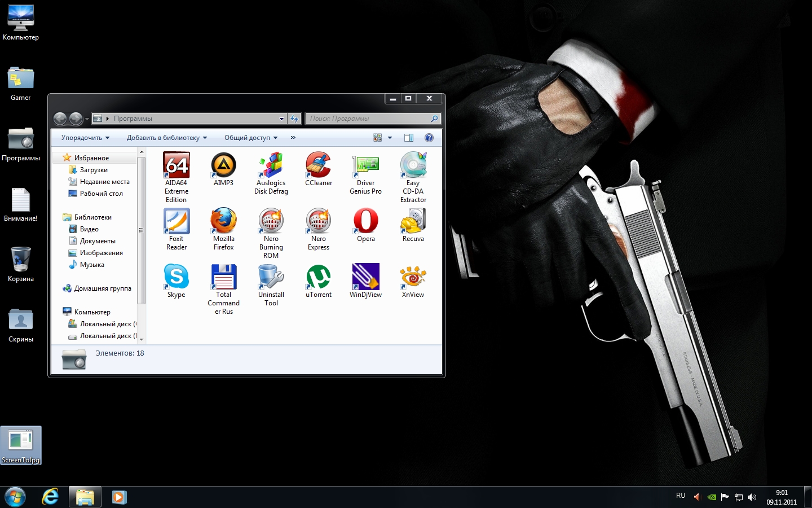Click the Поиск: Программы search field
The image size is (812, 508).
click(373, 119)
